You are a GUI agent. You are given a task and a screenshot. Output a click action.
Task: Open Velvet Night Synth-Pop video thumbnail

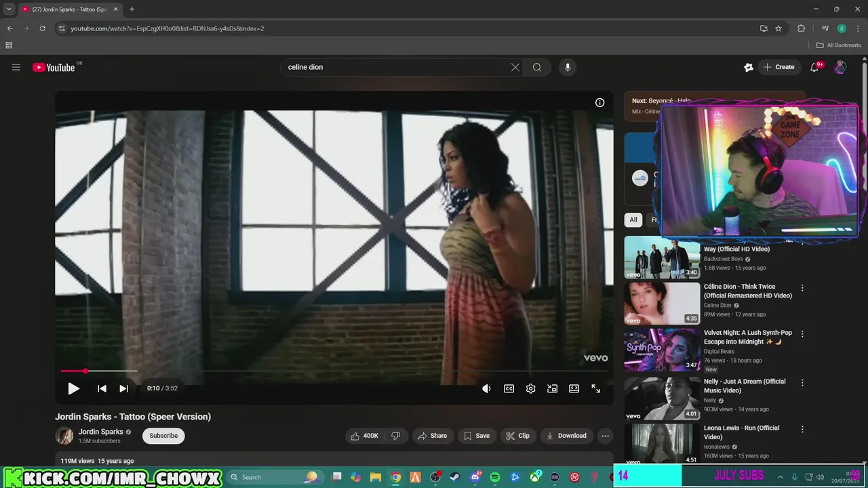662,350
